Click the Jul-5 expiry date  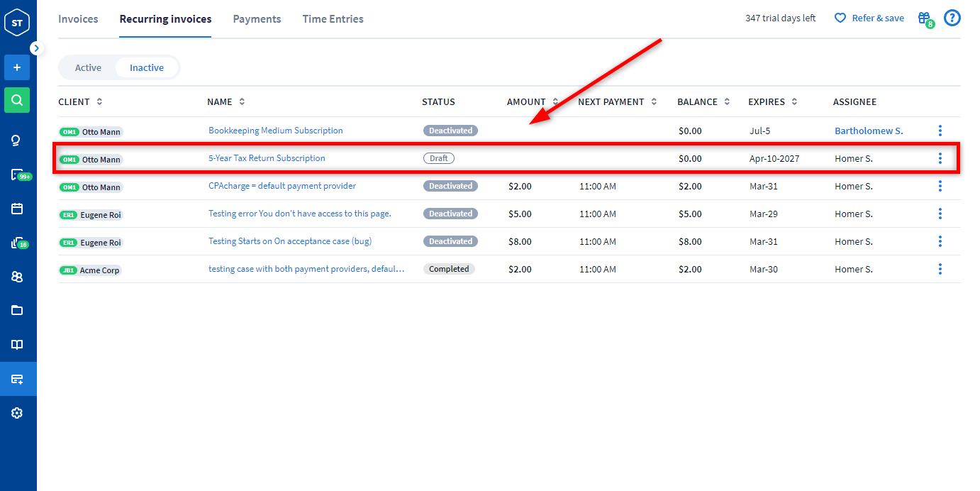(759, 131)
